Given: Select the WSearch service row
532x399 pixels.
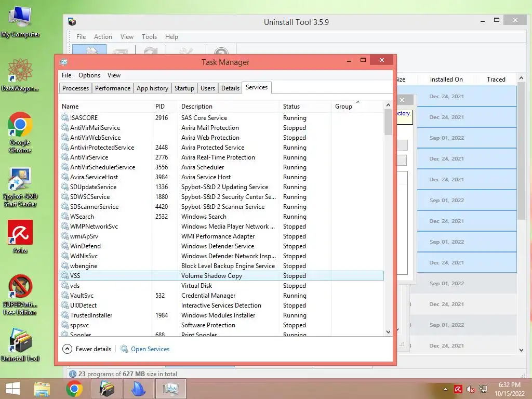Looking at the screenshot, I should [x=221, y=217].
